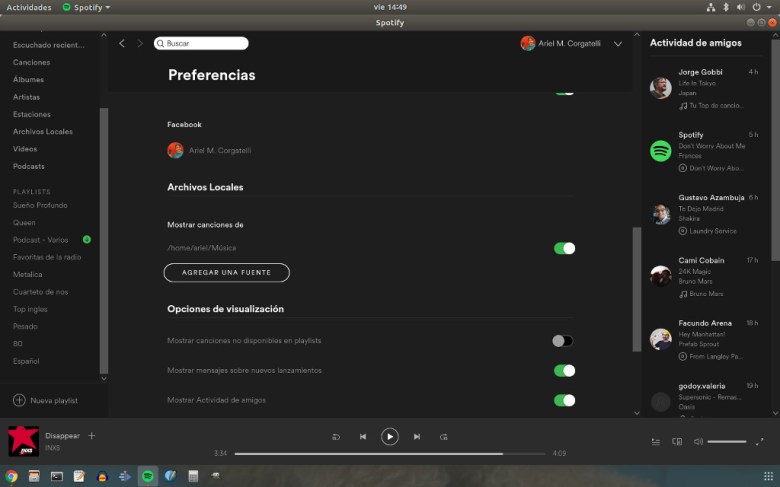This screenshot has width=780, height=487.
Task: Skip to the next track
Action: pos(417,436)
